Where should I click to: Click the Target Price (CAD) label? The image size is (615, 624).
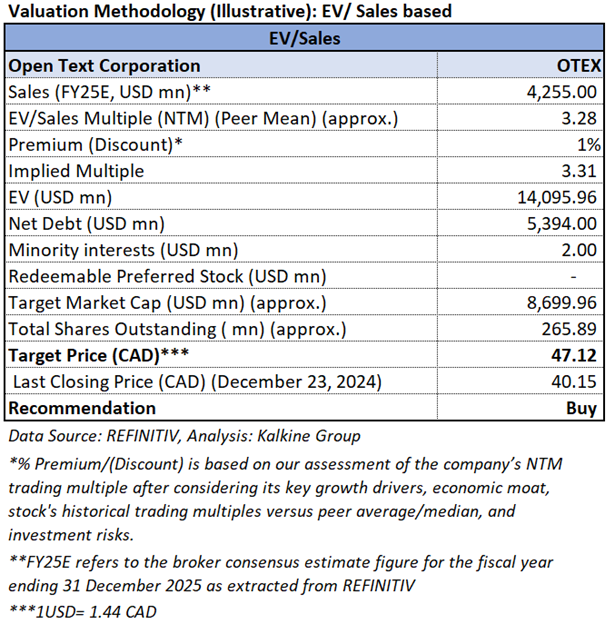tap(99, 355)
